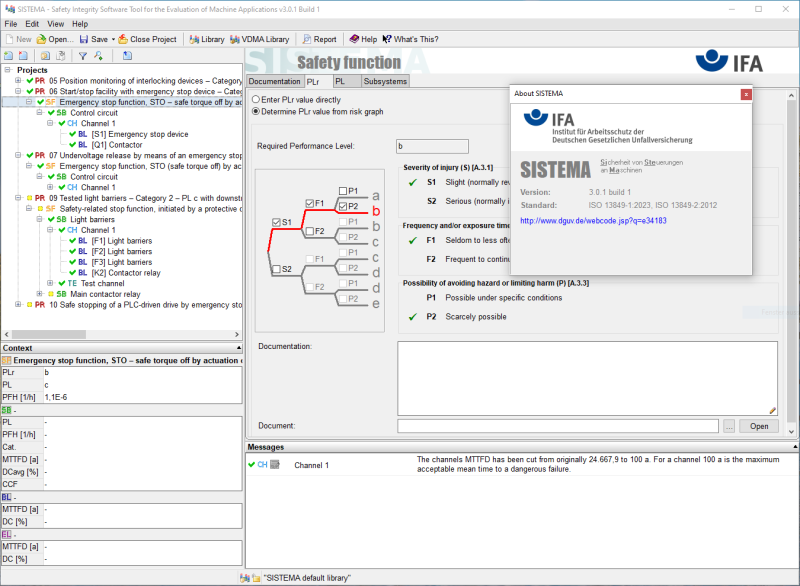Image resolution: width=800 pixels, height=586 pixels.
Task: Click inside the Documentation text area
Action: tap(587, 378)
